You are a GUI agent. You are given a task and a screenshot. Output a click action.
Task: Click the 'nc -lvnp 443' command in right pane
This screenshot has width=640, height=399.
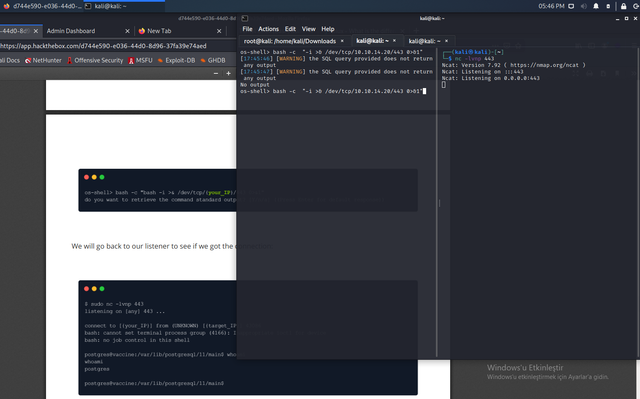point(474,59)
